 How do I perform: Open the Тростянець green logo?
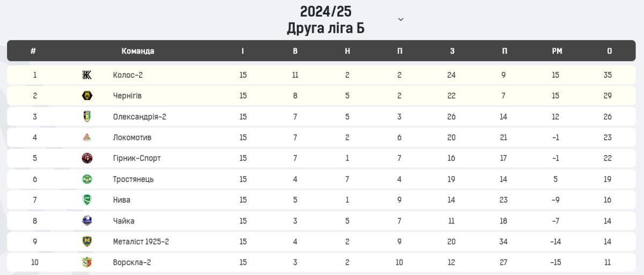(87, 179)
